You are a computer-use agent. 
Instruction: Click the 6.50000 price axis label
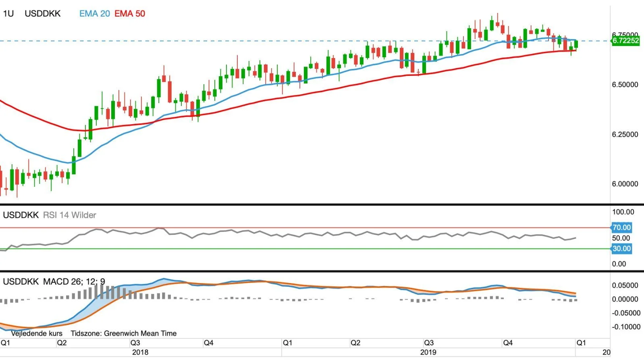click(x=625, y=85)
